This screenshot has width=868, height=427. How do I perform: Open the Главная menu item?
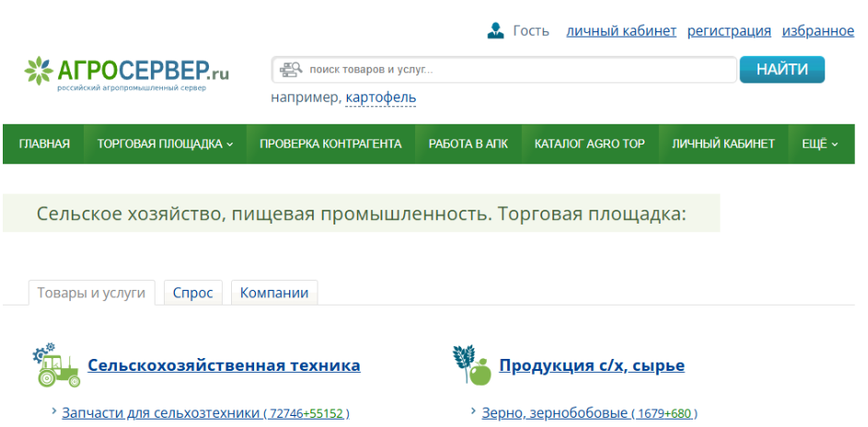44,144
